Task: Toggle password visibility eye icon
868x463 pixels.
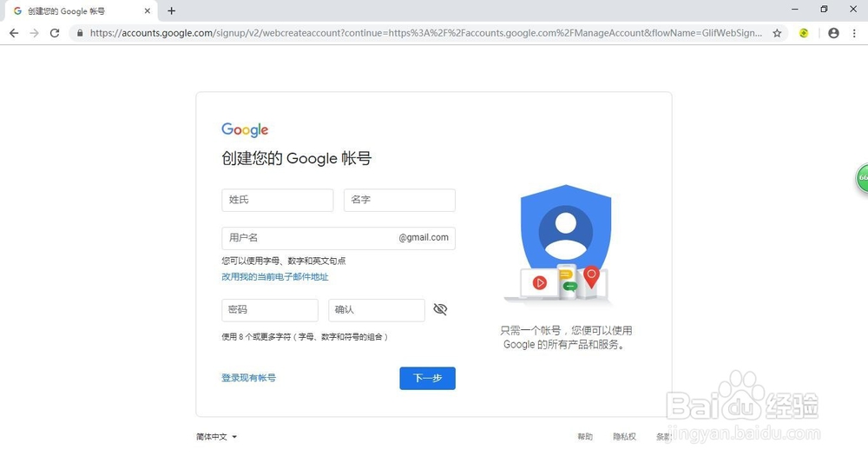Action: [x=440, y=309]
